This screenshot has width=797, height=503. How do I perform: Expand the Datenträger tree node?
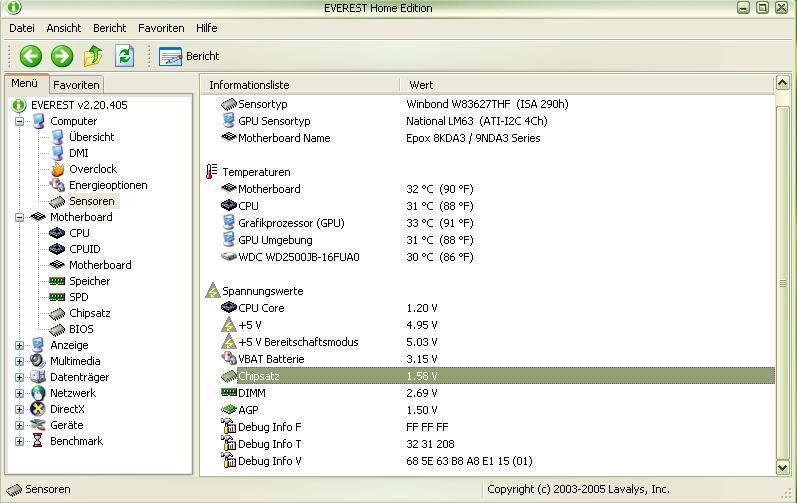[x=19, y=377]
